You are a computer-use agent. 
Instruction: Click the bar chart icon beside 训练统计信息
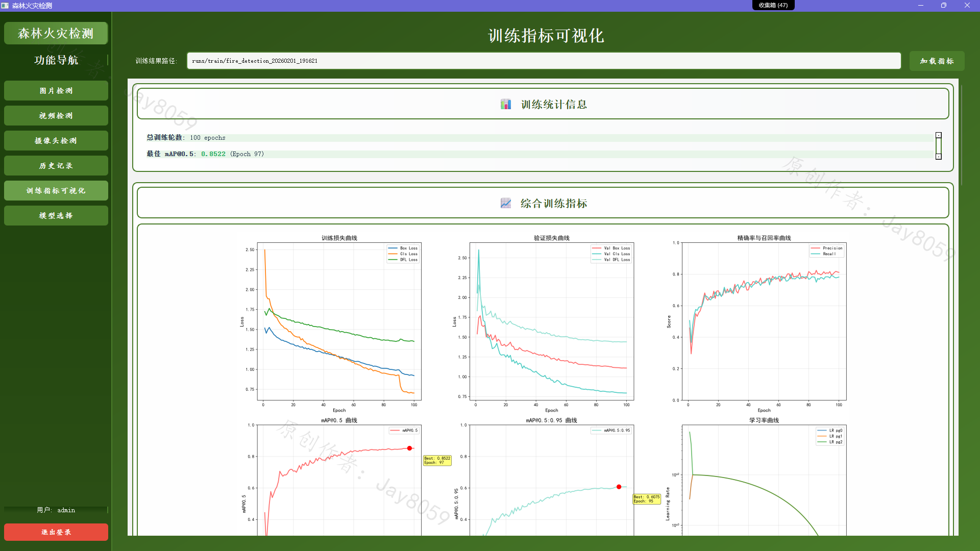(506, 104)
